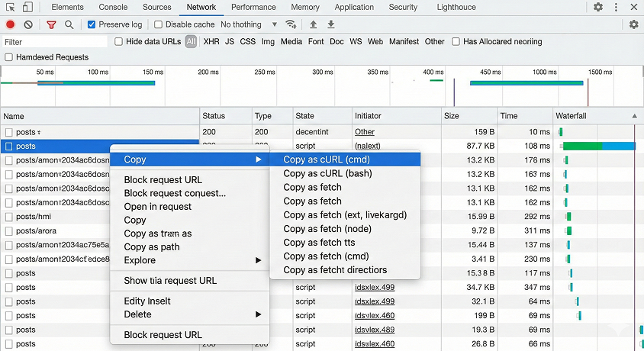Enable the Disable cache checkbox
This screenshot has height=351, width=644.
point(159,24)
